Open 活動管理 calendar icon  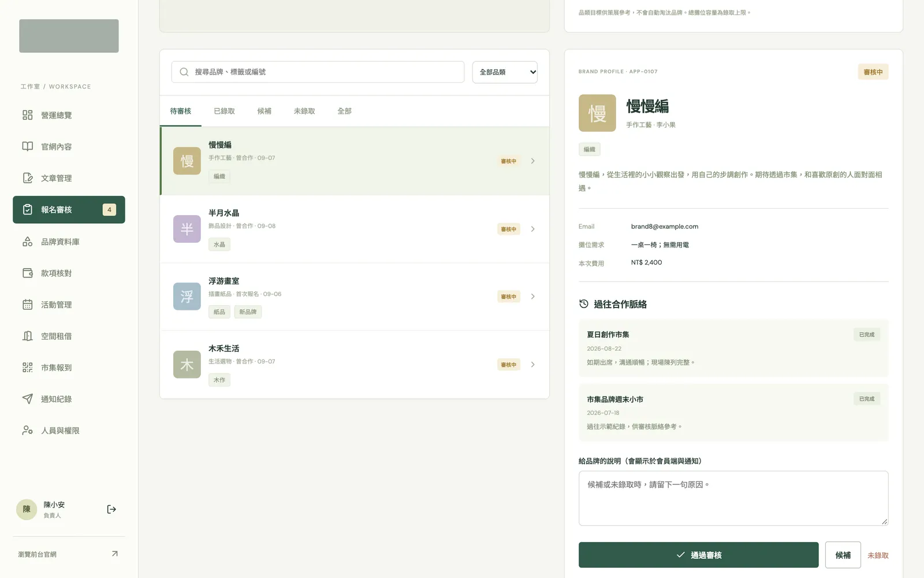tap(27, 305)
